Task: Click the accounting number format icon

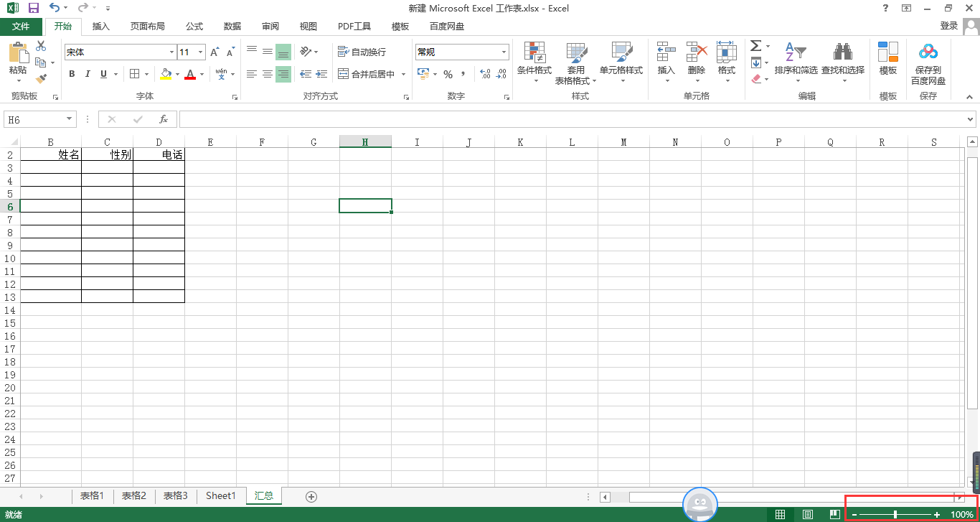Action: 423,74
